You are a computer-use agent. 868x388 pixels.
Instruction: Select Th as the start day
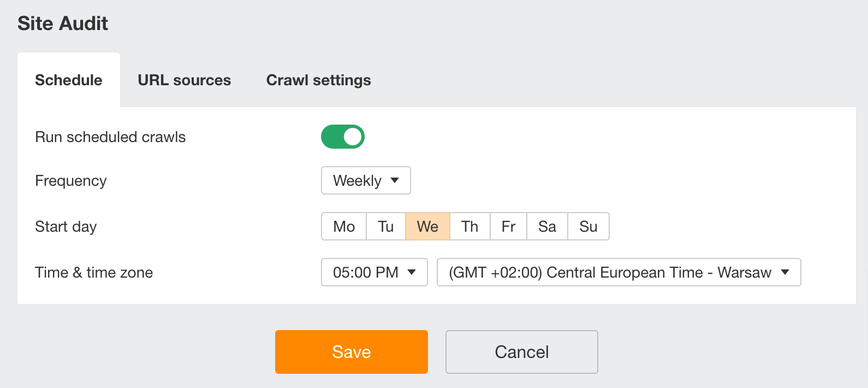(x=469, y=226)
